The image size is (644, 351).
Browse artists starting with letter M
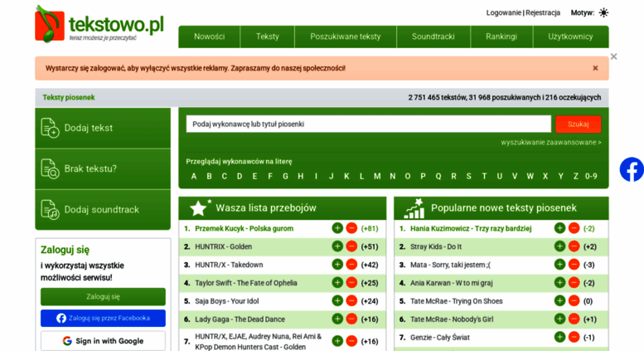tap(377, 176)
